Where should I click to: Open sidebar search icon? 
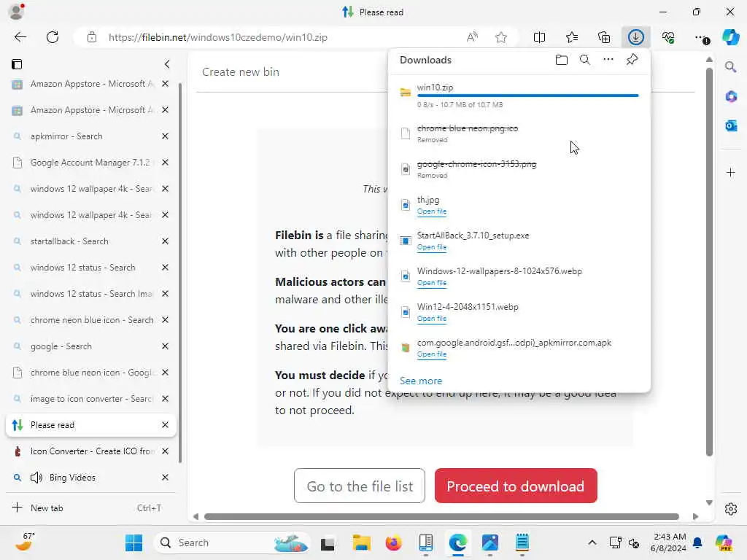(x=731, y=67)
